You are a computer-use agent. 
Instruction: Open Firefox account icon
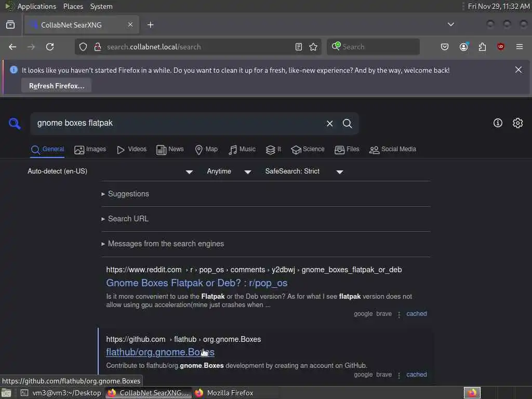464,46
